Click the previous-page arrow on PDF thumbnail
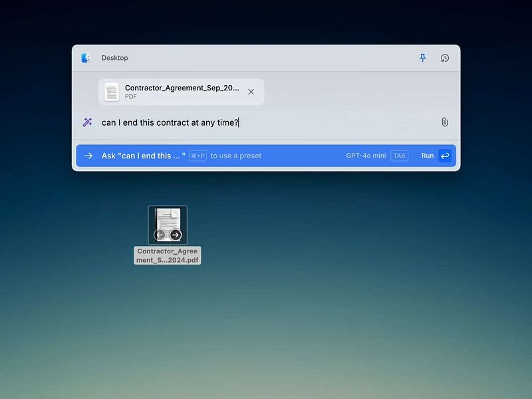 [160, 235]
